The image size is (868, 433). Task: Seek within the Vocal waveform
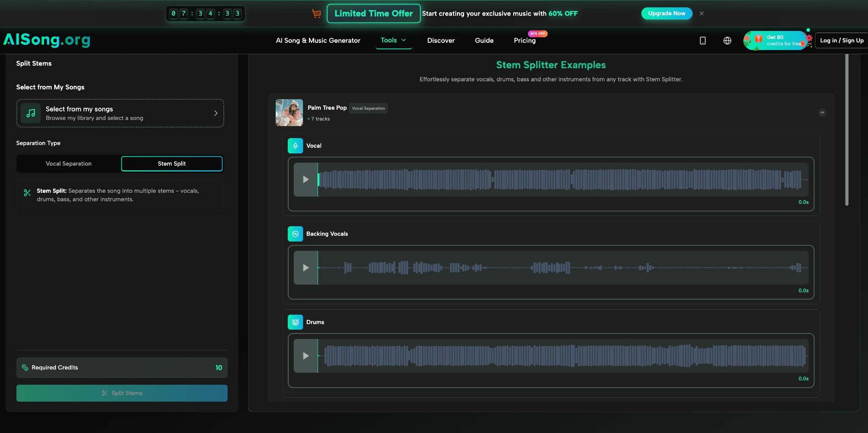[563, 180]
